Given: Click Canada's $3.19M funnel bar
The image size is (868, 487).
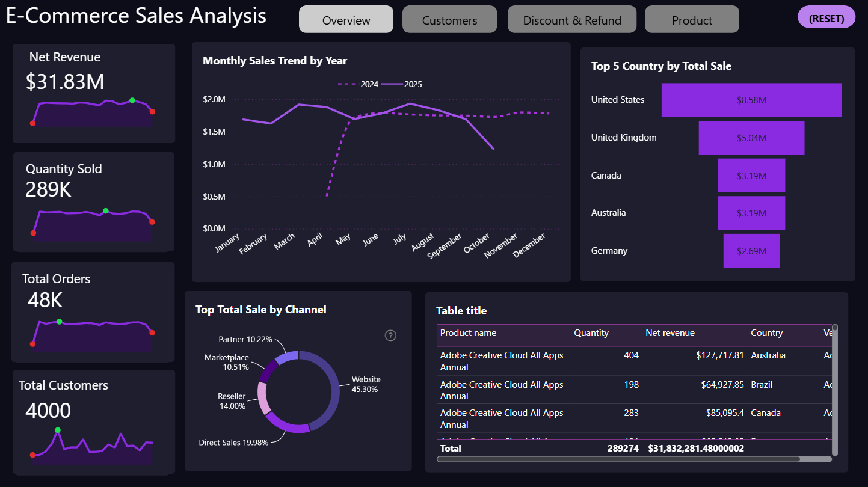Looking at the screenshot, I should point(751,176).
